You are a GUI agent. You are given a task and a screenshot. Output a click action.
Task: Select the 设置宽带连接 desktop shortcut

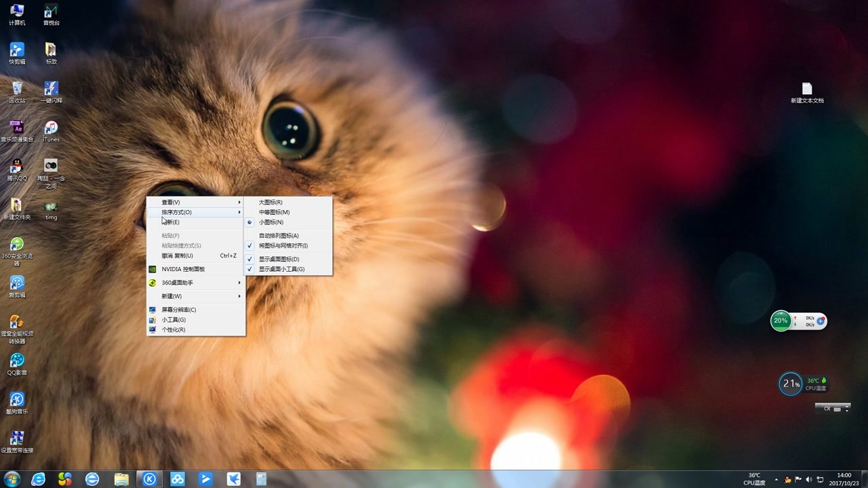pyautogui.click(x=17, y=442)
